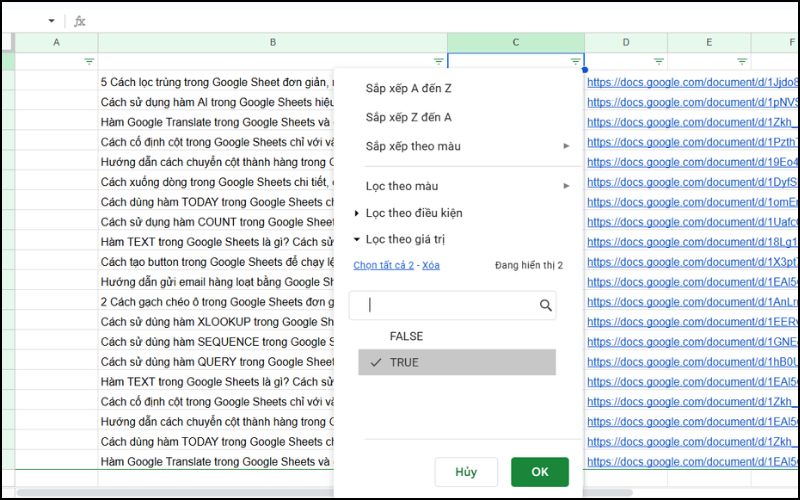Image resolution: width=800 pixels, height=500 pixels.
Task: Click the fx function icon
Action: 80,21
